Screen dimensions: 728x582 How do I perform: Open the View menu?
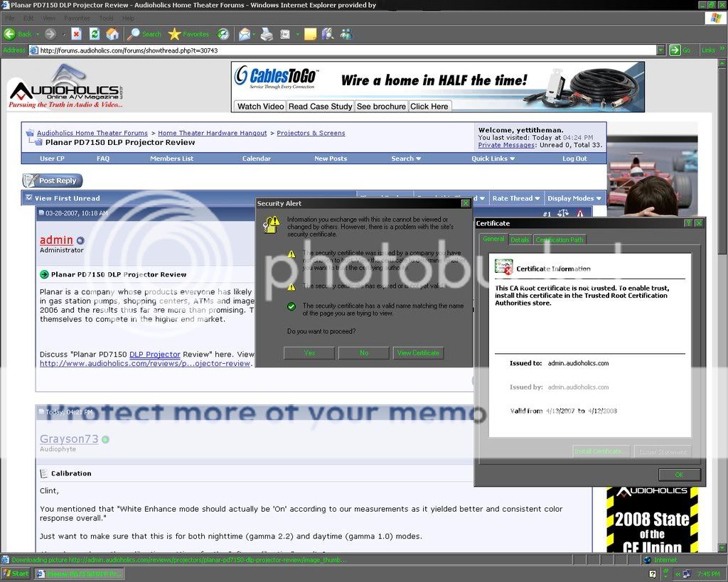coord(49,18)
